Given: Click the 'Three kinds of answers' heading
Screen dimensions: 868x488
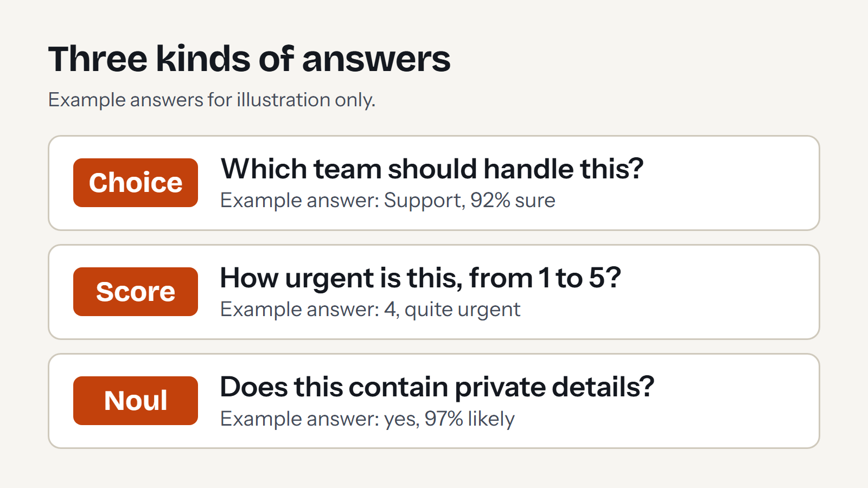Looking at the screenshot, I should click(249, 59).
